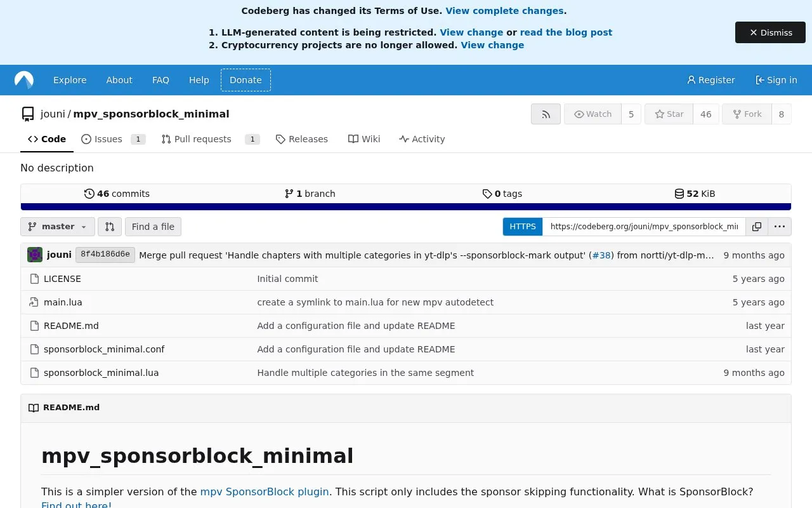Click the compare branches icon button
812x508 pixels.
pos(109,227)
